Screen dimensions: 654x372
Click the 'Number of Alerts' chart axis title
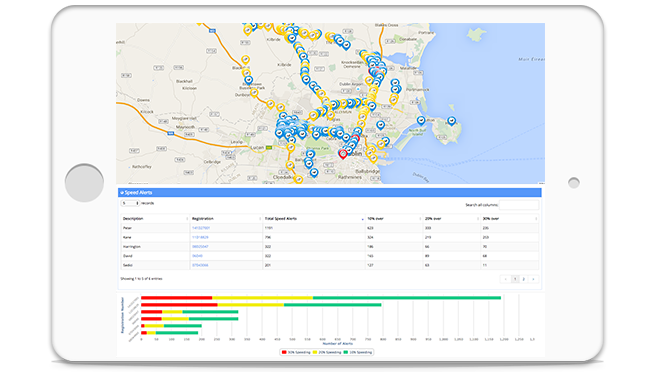tap(337, 344)
